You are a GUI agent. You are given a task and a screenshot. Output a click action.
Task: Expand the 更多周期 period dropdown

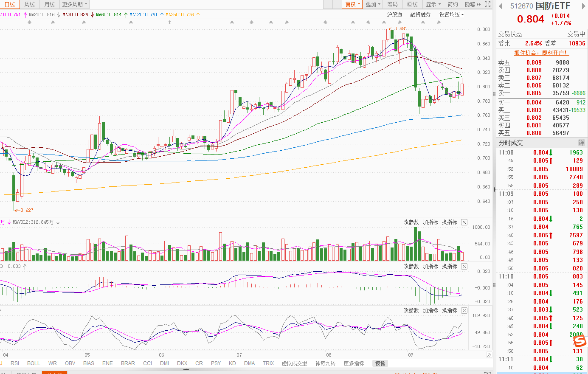[74, 4]
